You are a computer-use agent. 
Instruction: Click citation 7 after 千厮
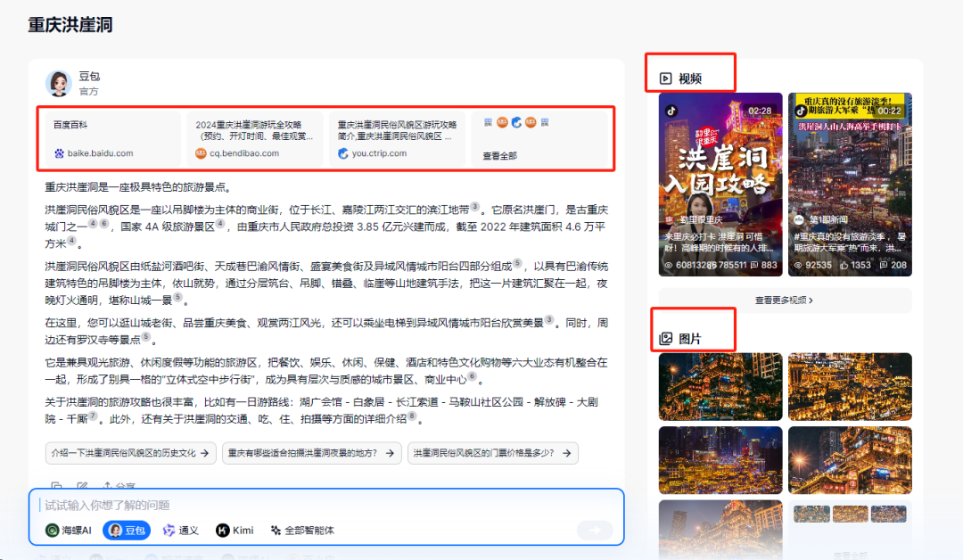coord(93,416)
